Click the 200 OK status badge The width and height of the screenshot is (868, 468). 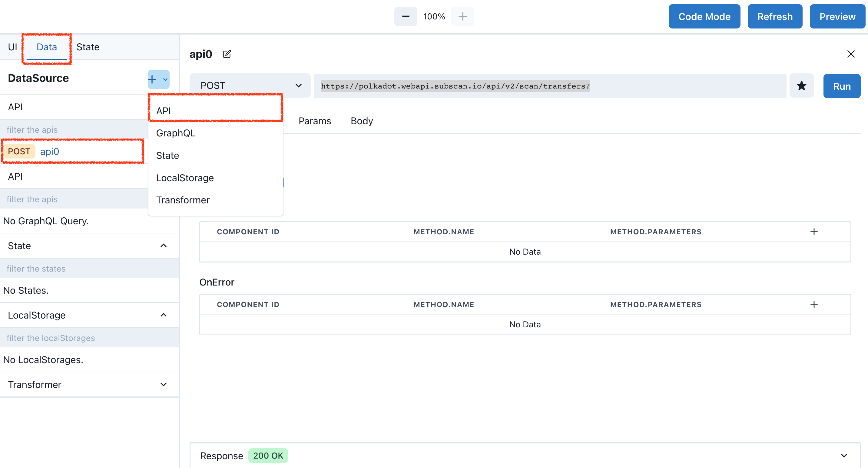point(268,456)
